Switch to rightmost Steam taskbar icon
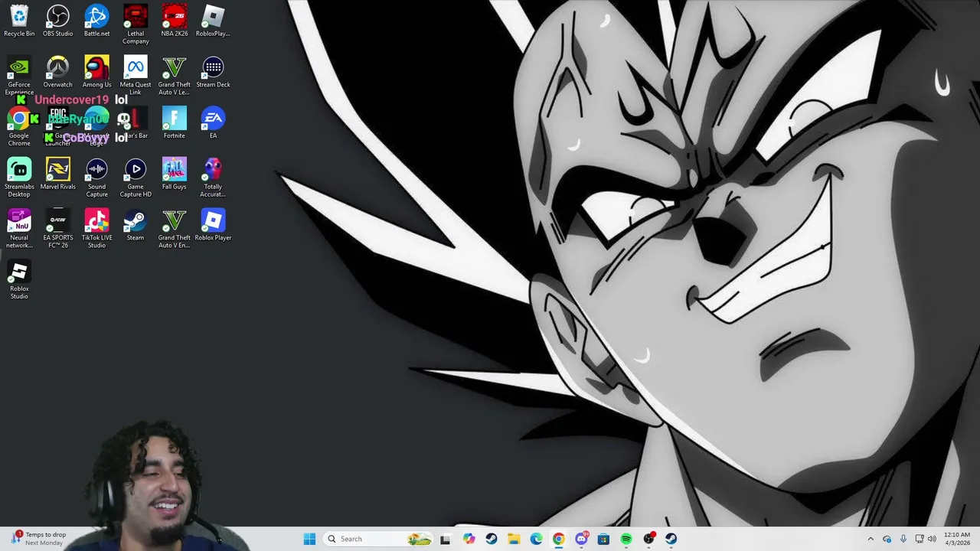Viewport: 980px width, 551px height. tap(671, 539)
